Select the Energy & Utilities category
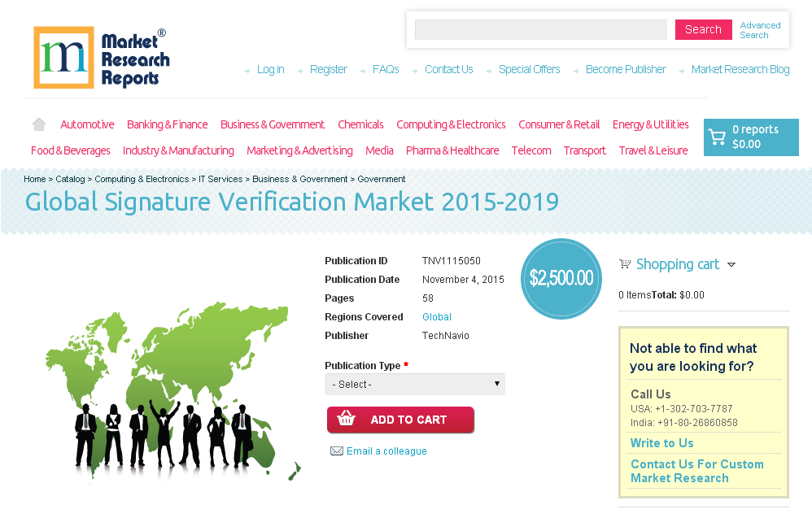 pos(650,124)
